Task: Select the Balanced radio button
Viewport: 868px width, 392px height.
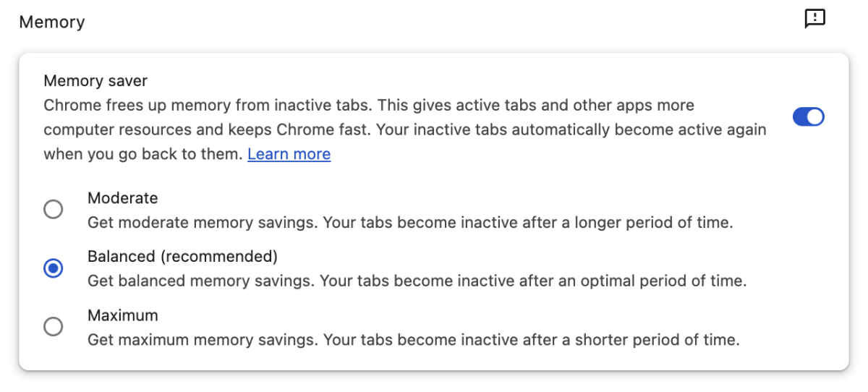Action: 53,268
